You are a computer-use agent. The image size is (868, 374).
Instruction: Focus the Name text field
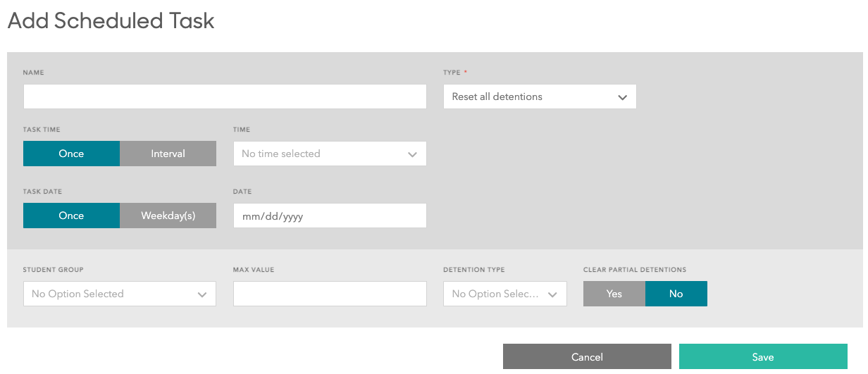tap(225, 96)
